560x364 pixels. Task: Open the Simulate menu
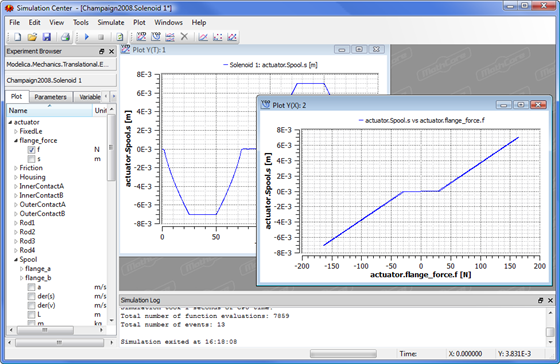pos(111,23)
